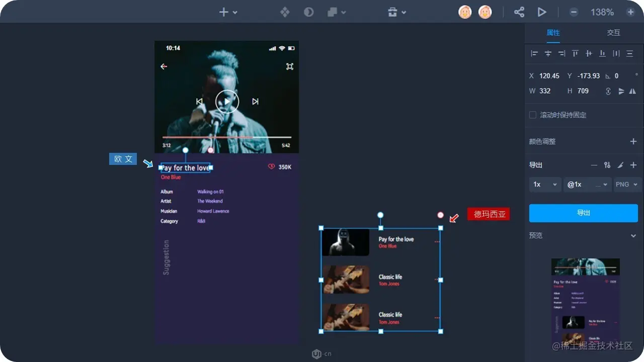This screenshot has width=644, height=362.
Task: Remove export setting with minus icon
Action: point(594,165)
